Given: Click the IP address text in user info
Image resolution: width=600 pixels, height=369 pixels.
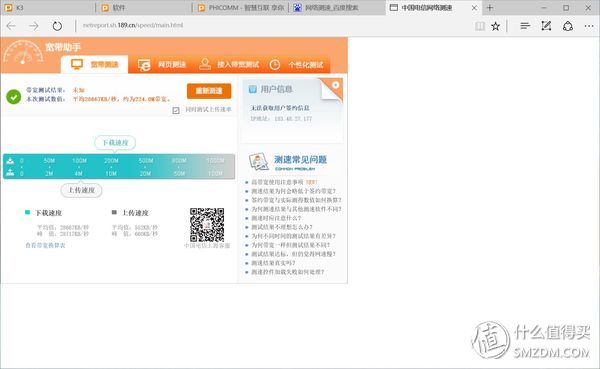Looking at the screenshot, I should coord(281,119).
